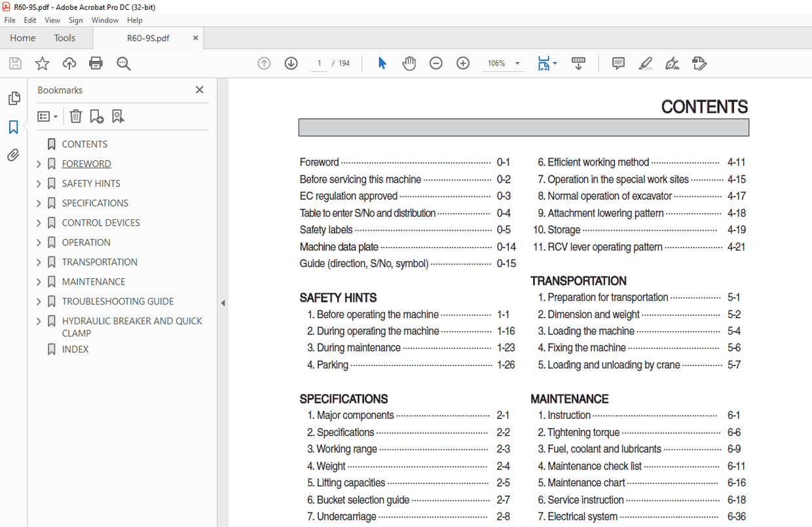Print the R60-9S.pdf document
Viewport: 812px width, 527px height.
point(96,63)
